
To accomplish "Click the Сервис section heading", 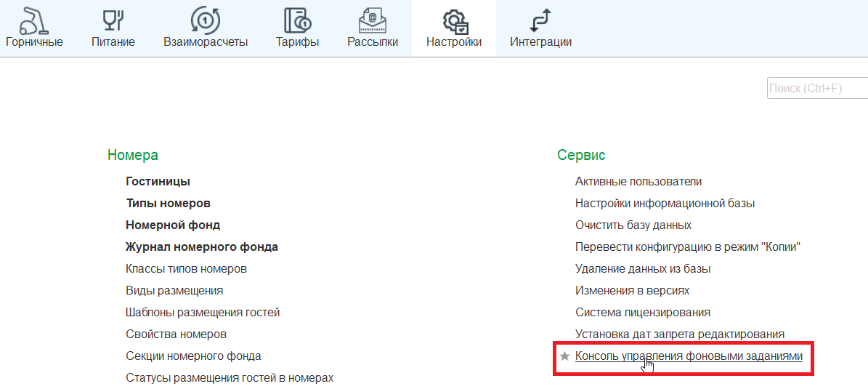I will pyautogui.click(x=581, y=155).
